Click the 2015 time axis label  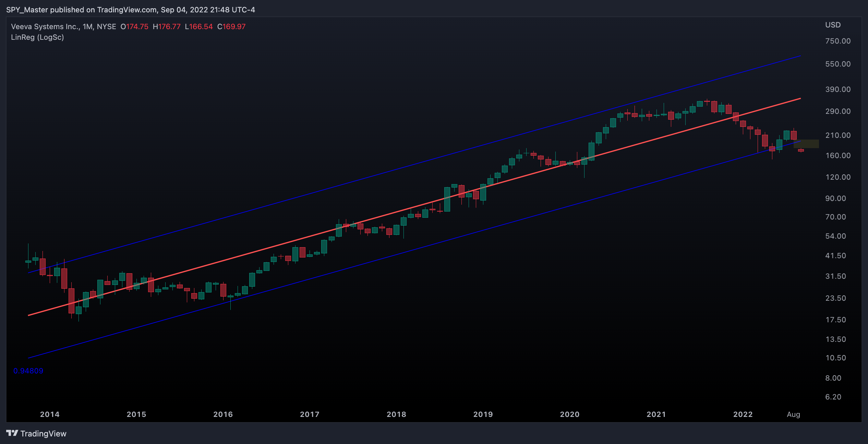click(x=136, y=414)
